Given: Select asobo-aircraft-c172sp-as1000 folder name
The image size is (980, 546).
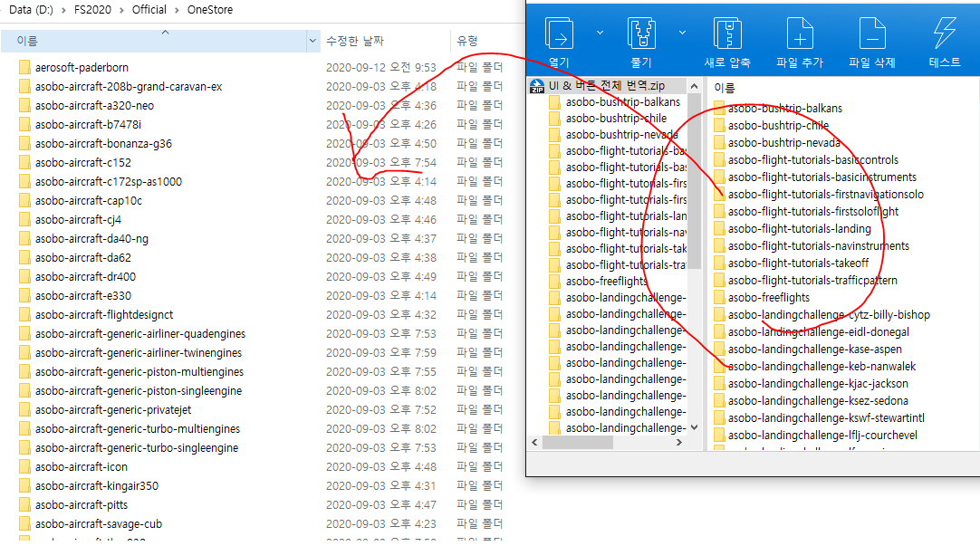Looking at the screenshot, I should click(109, 182).
